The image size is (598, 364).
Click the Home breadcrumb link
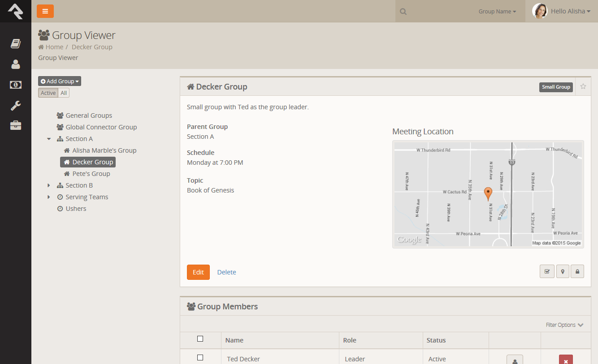tap(54, 47)
